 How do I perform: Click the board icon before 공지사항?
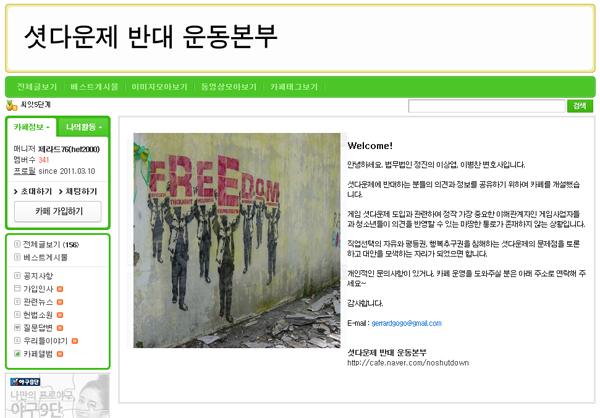tap(17, 275)
